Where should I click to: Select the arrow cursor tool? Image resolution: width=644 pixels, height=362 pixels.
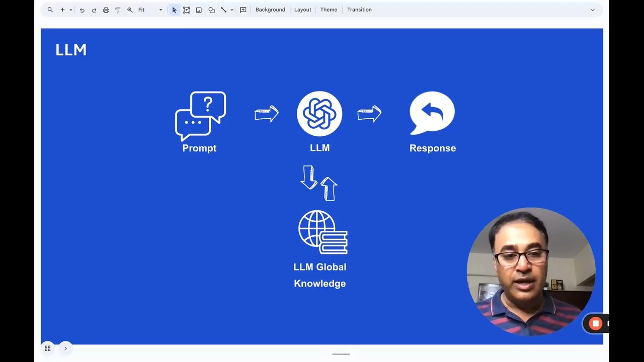(174, 10)
